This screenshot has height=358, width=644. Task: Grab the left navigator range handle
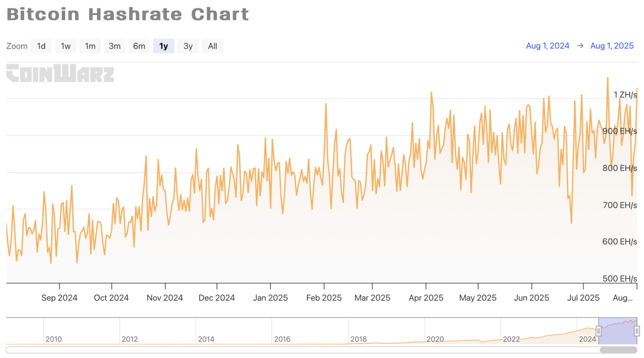[598, 331]
